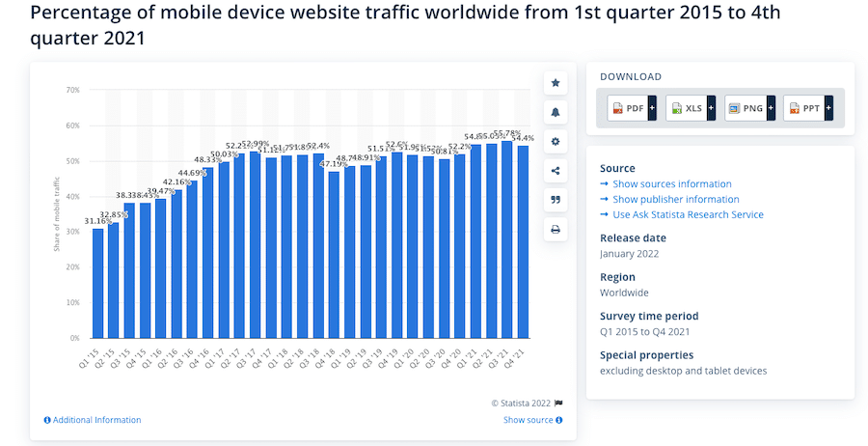Click the print icon
Image resolution: width=868 pixels, height=446 pixels.
click(x=556, y=229)
